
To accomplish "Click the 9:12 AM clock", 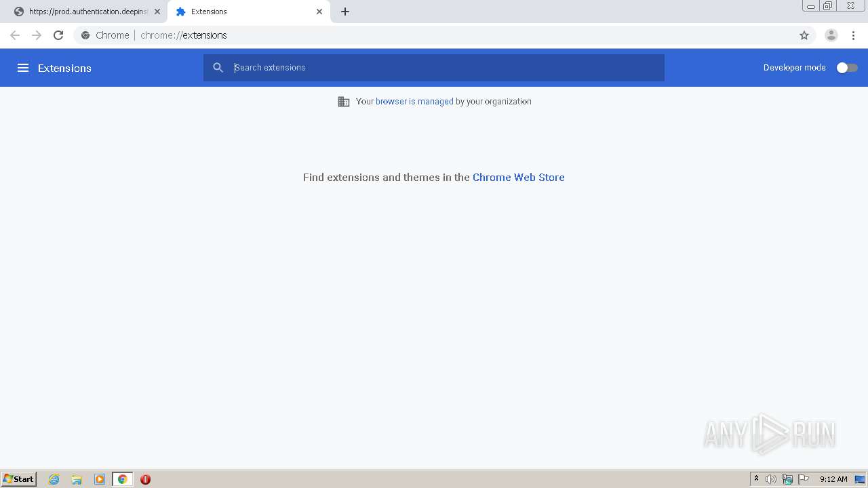I will [x=833, y=479].
